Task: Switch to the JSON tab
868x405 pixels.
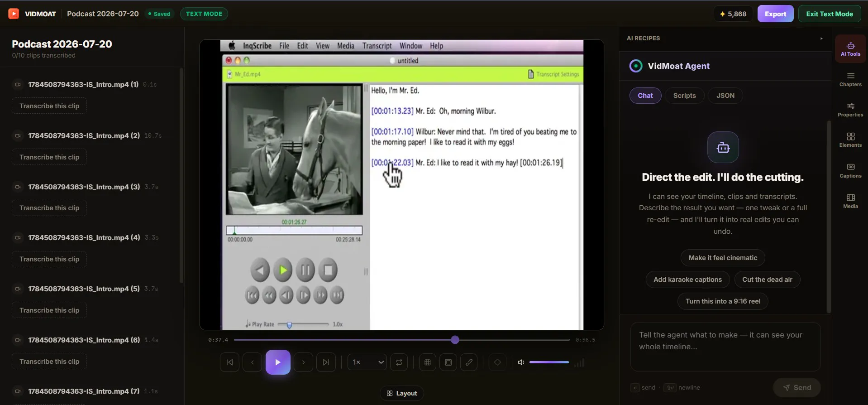Action: (x=725, y=96)
